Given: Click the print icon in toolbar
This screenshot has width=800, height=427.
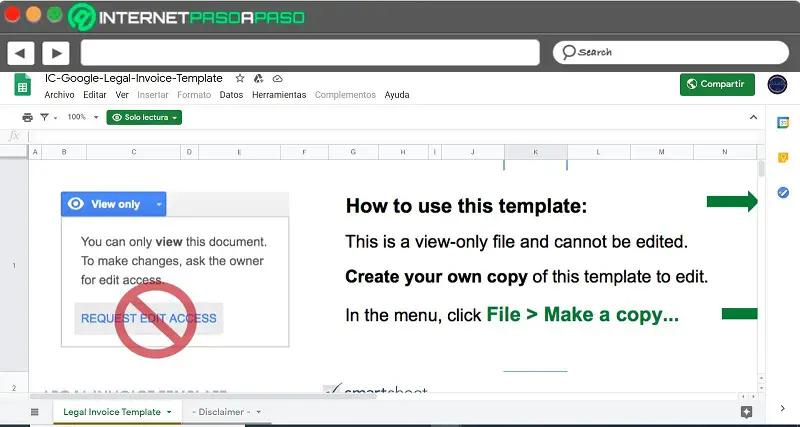Looking at the screenshot, I should 28,117.
